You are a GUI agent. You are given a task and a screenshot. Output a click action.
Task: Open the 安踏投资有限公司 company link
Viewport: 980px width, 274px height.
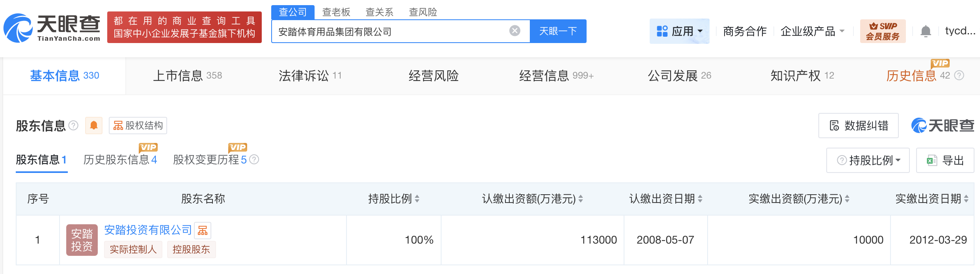pos(148,230)
